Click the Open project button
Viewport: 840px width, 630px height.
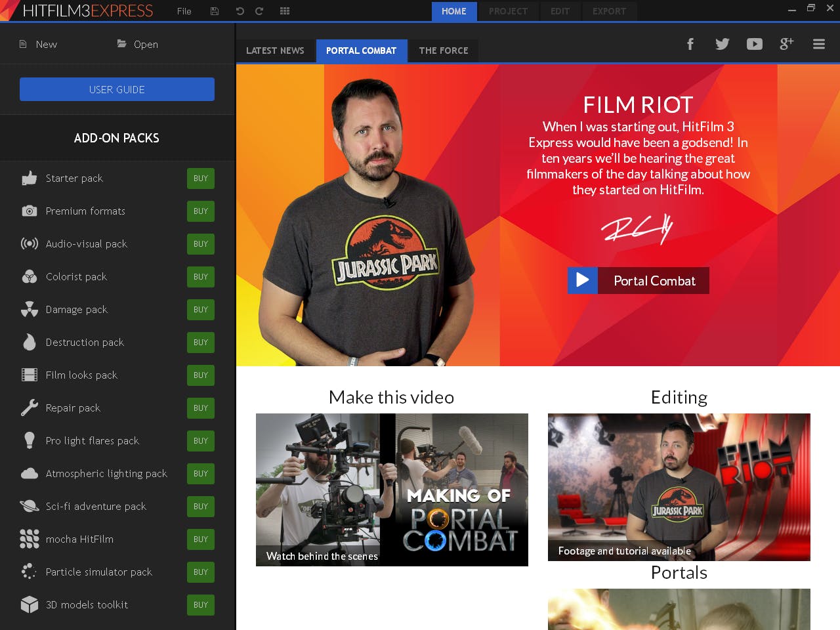tap(137, 44)
